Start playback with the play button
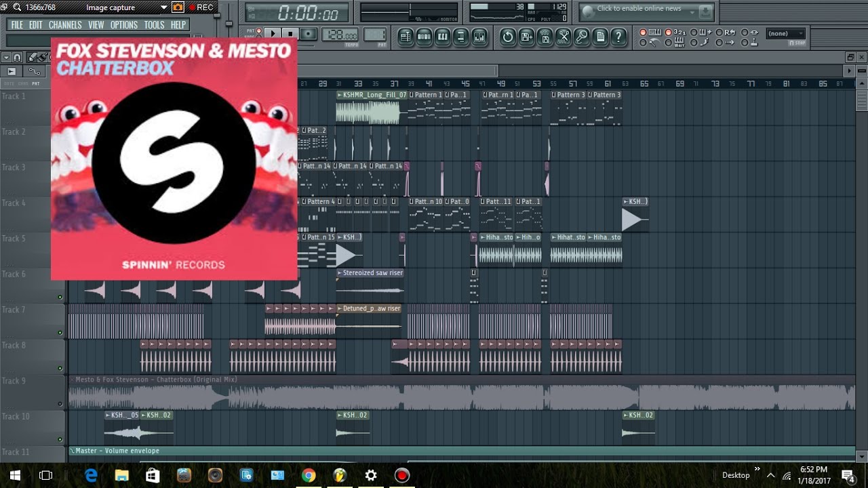This screenshot has height=488, width=868. pyautogui.click(x=273, y=33)
